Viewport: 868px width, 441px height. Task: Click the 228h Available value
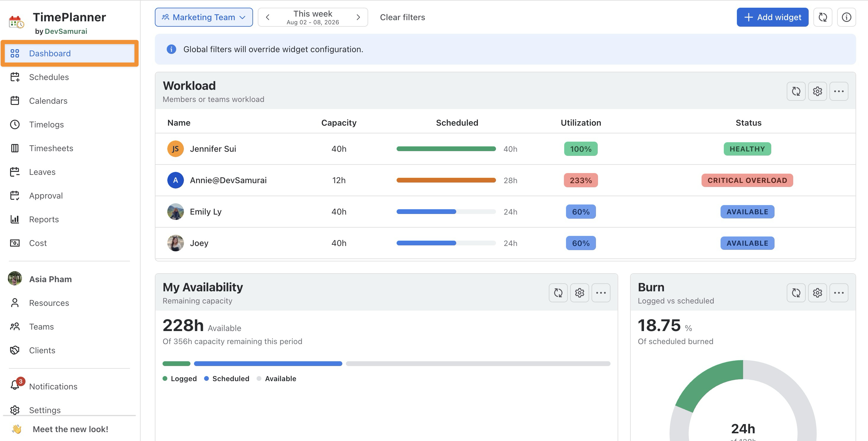(x=202, y=325)
